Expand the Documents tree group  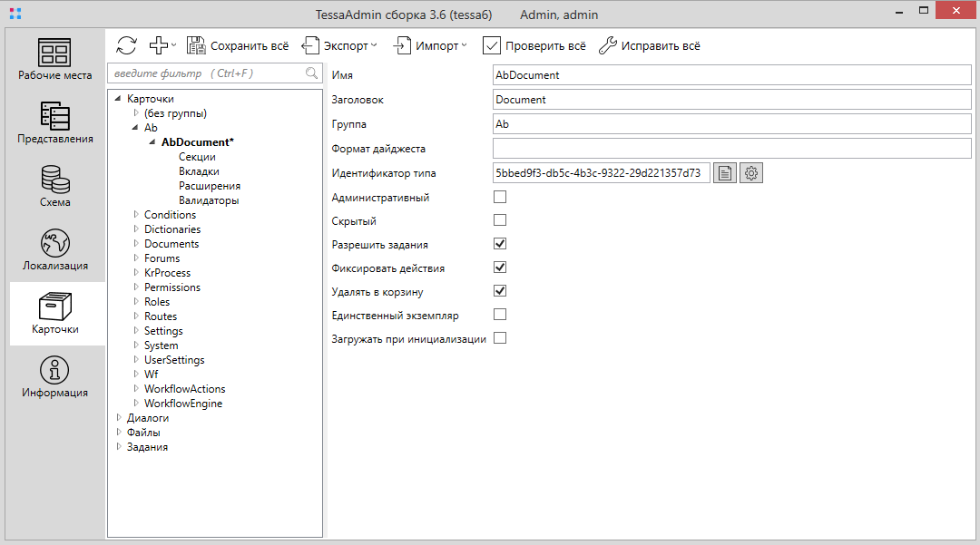[137, 244]
